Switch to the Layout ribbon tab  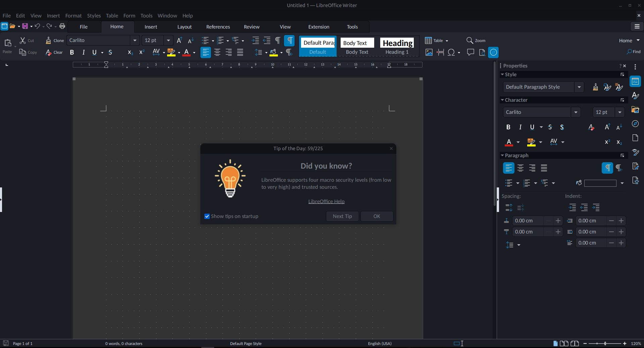pos(184,27)
